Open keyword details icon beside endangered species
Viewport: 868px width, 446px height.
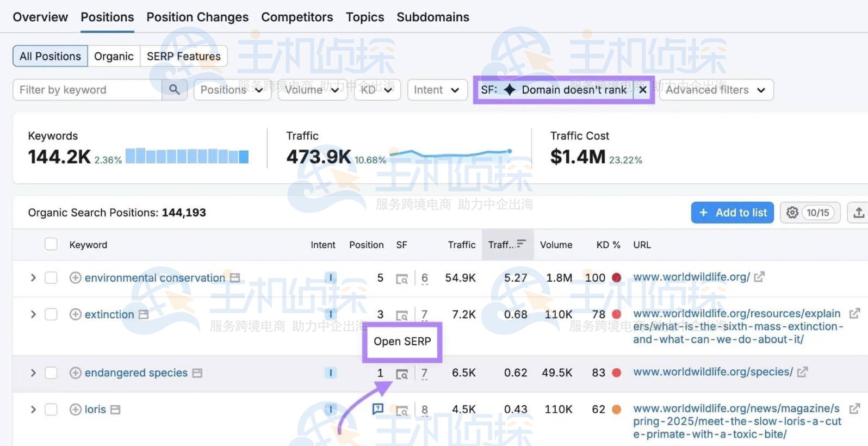197,373
